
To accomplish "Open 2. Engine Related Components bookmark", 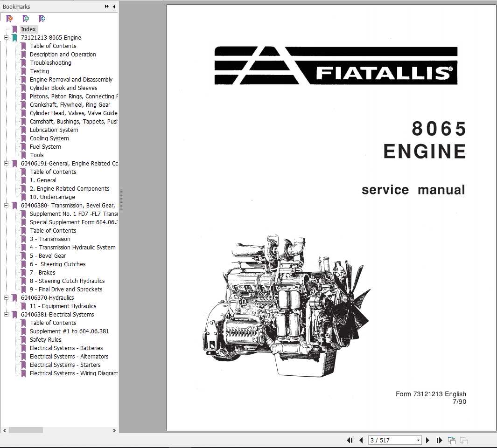I will [70, 189].
